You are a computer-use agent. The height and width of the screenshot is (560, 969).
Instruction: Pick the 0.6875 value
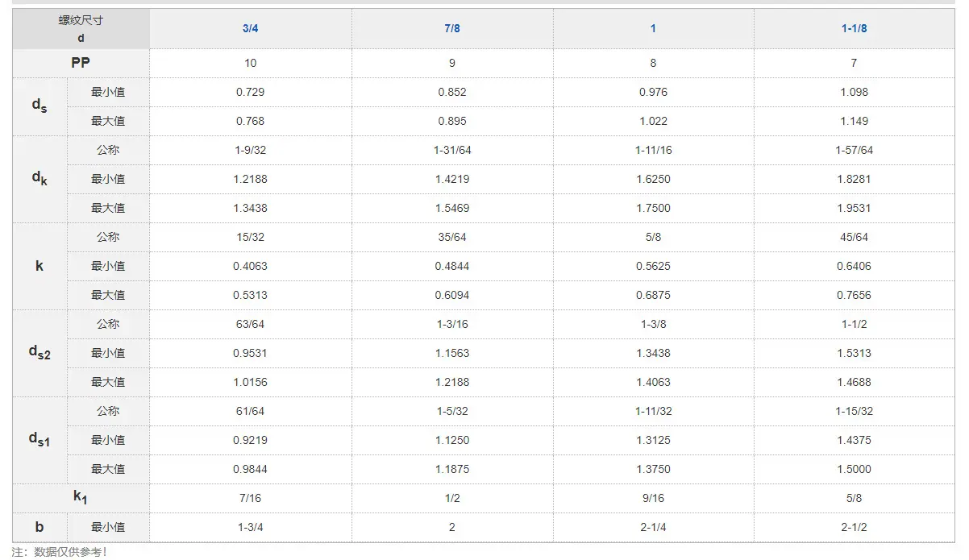653,295
